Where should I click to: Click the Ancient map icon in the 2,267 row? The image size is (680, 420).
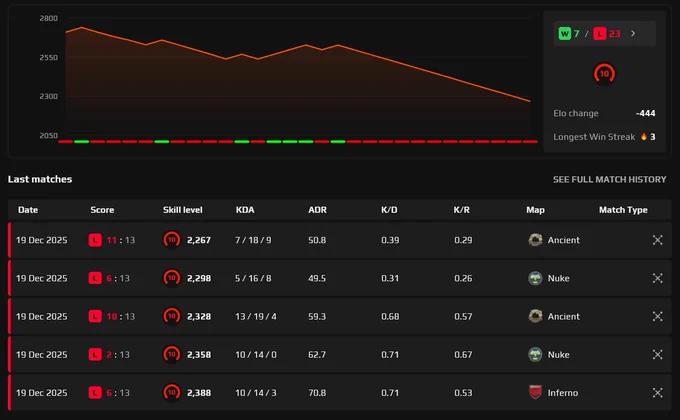coord(535,240)
